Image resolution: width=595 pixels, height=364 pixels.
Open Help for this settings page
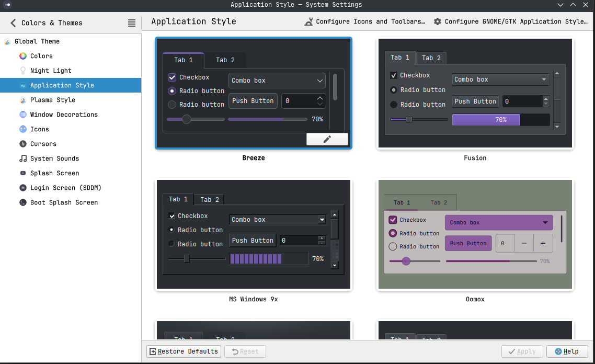[567, 351]
